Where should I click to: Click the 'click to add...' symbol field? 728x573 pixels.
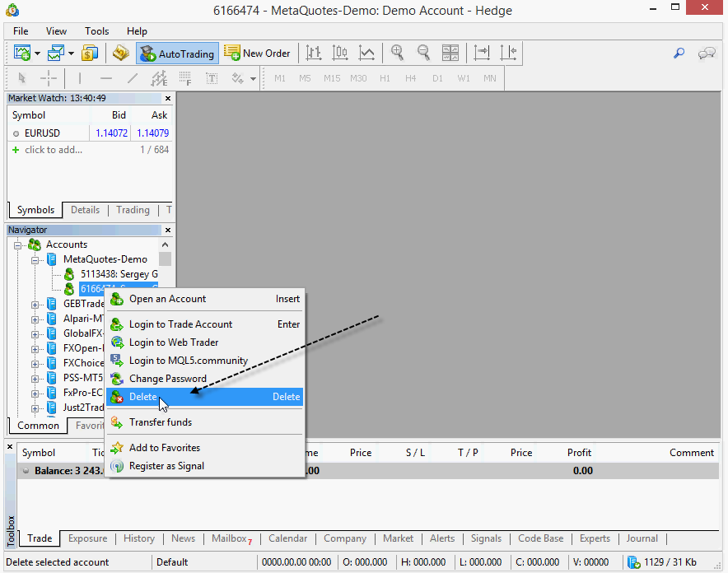54,150
